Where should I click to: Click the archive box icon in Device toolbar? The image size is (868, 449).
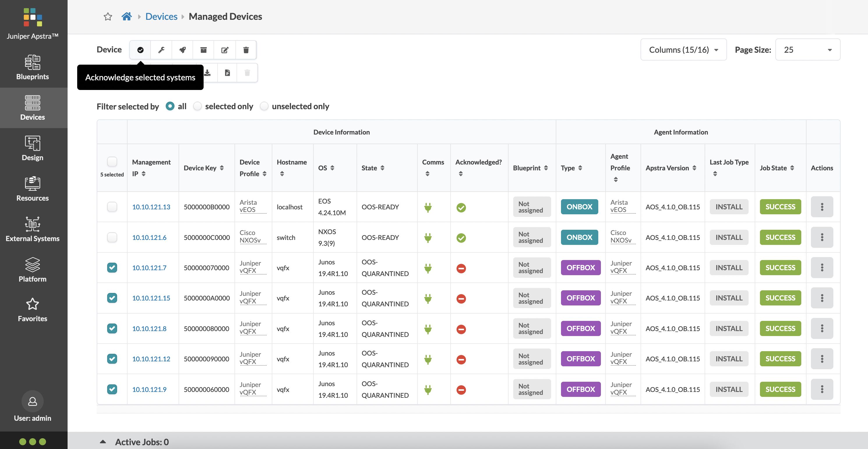[x=204, y=50]
